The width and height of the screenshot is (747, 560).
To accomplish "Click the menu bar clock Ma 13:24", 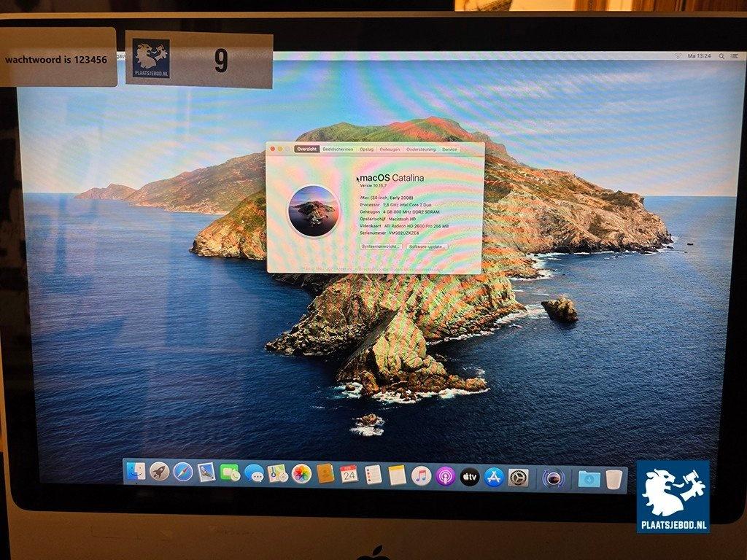I will tap(700, 56).
